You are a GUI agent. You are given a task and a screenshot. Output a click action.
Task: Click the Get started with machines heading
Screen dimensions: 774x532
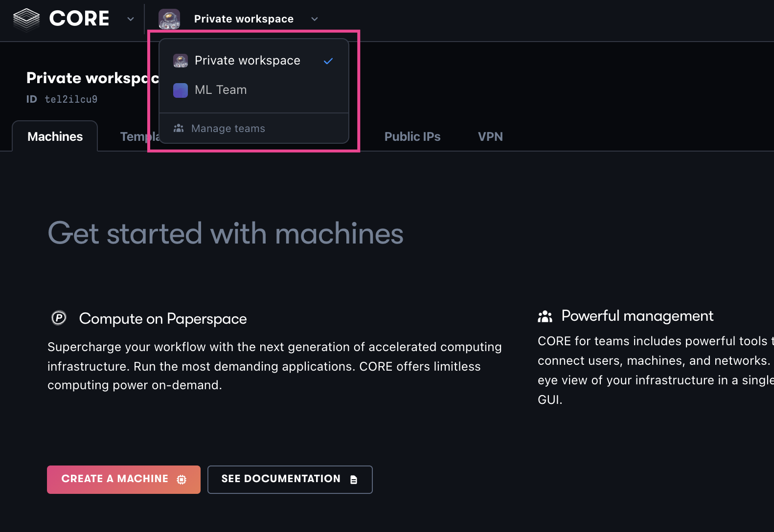226,233
